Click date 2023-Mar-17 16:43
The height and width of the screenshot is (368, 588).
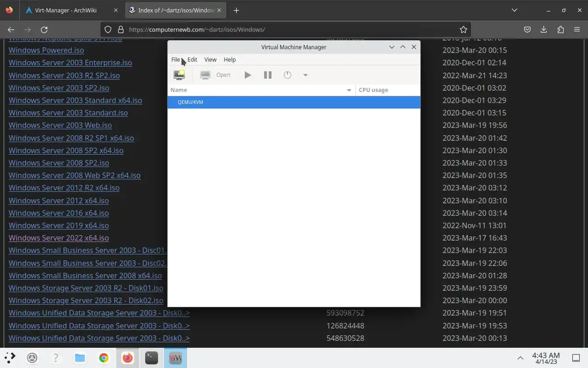tap(475, 238)
